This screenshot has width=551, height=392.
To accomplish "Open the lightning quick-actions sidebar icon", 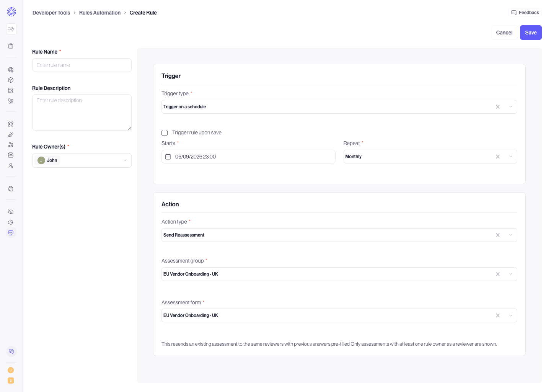I will click(11, 29).
